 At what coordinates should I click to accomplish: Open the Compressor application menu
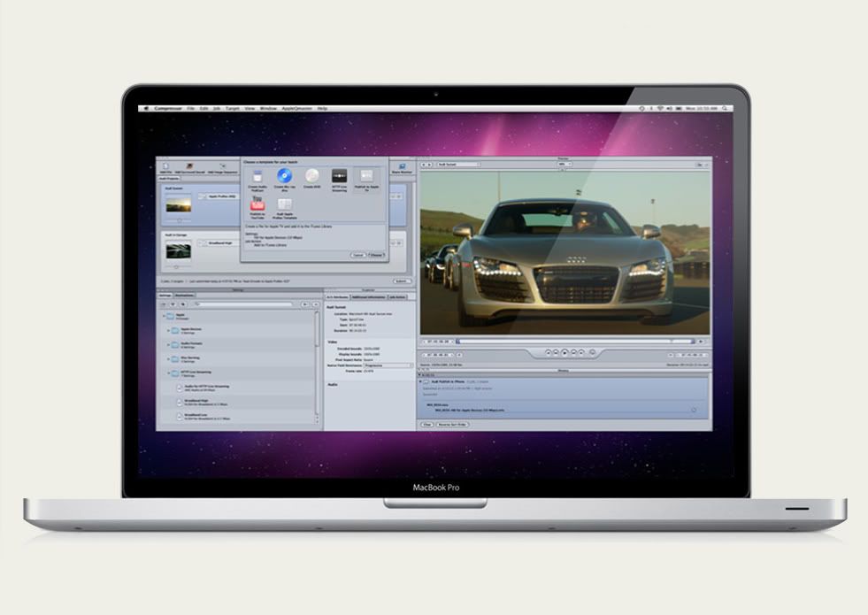(168, 109)
